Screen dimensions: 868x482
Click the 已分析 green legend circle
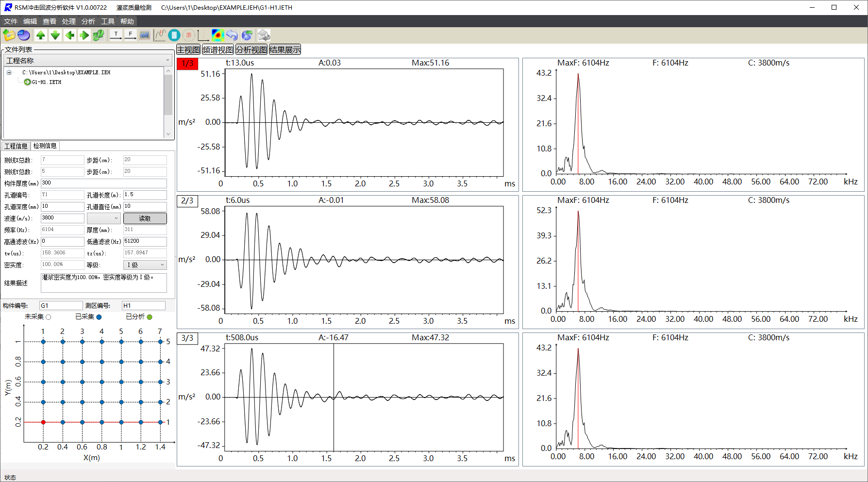tap(150, 317)
